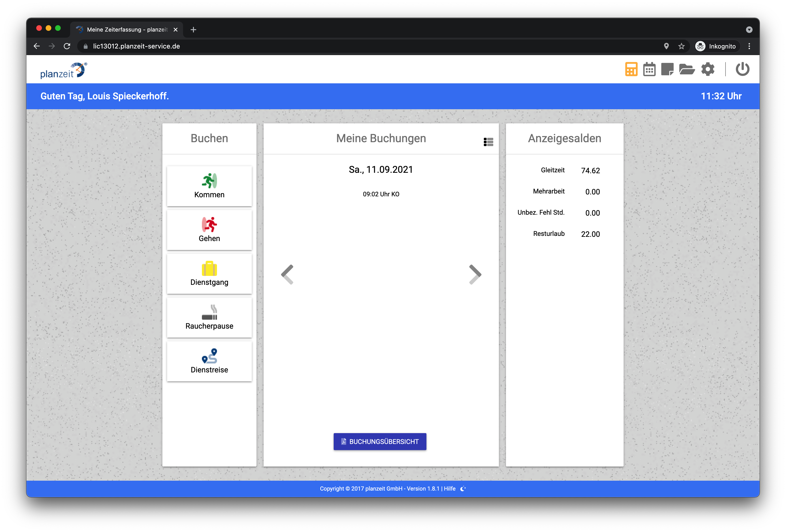The image size is (786, 532).
Task: Start a Raucherpause
Action: (209, 318)
